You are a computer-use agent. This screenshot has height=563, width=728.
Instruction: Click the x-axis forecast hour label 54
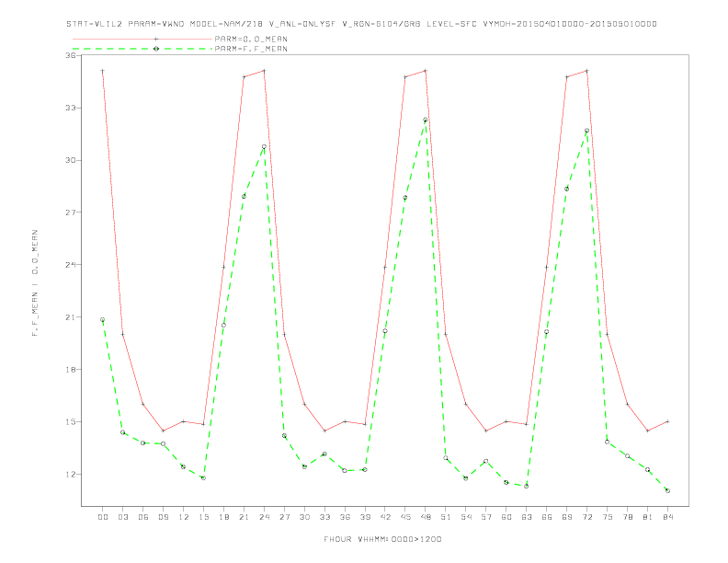pyautogui.click(x=466, y=517)
